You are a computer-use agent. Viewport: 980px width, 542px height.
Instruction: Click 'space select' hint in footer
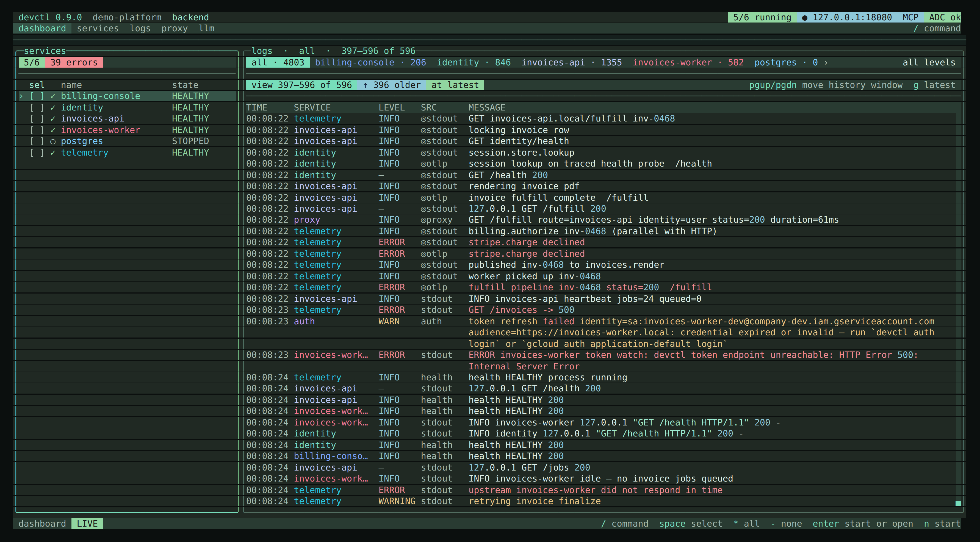pyautogui.click(x=691, y=523)
